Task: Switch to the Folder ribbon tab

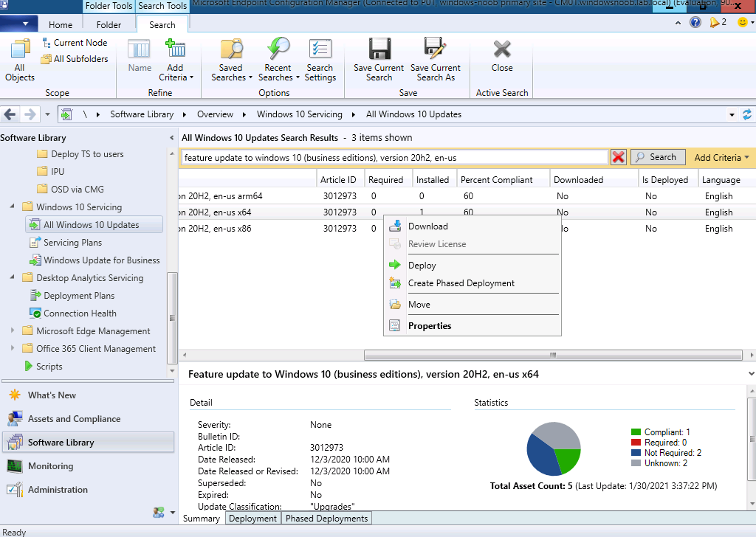Action: (109, 24)
